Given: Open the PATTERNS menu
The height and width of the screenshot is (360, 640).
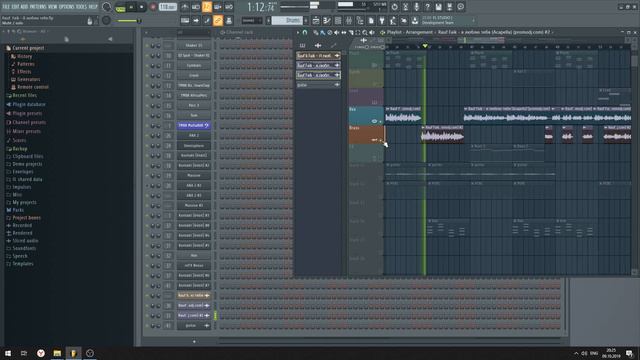Looking at the screenshot, I should [x=38, y=7].
